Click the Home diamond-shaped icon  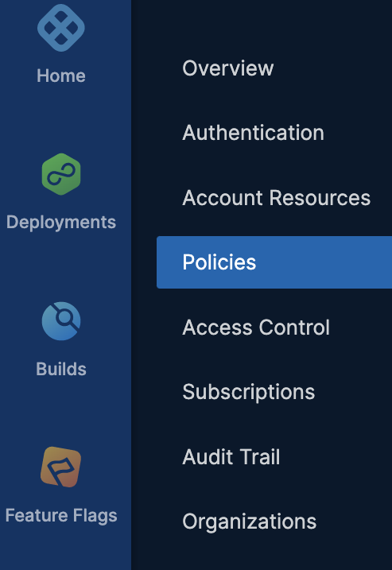click(61, 28)
